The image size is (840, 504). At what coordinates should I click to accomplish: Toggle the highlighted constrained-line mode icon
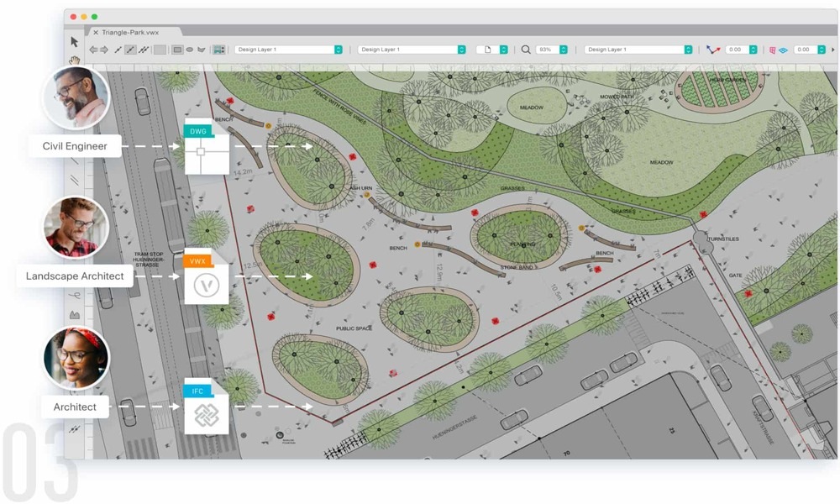[x=130, y=50]
